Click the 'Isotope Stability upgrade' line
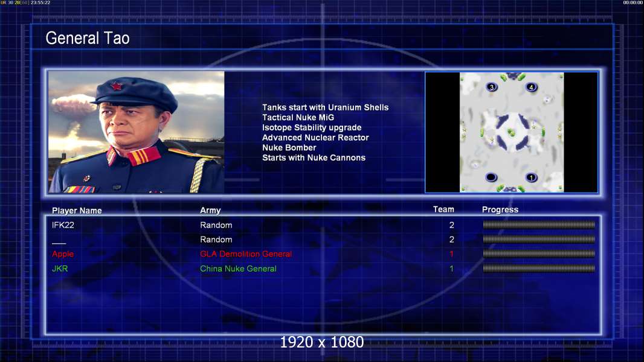Screen dimensions: 644x362 point(312,127)
